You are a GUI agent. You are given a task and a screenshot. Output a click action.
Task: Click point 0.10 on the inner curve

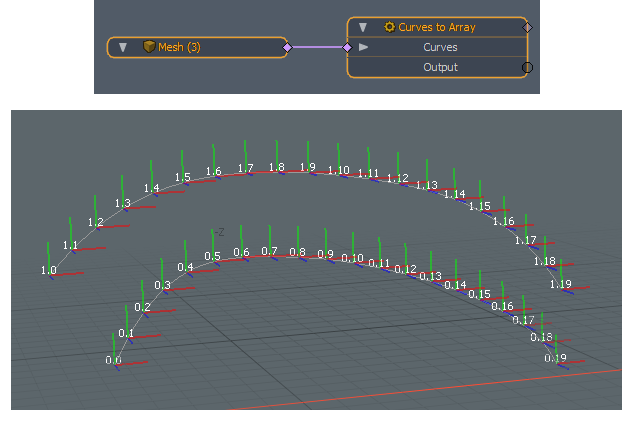pyautogui.click(x=352, y=258)
